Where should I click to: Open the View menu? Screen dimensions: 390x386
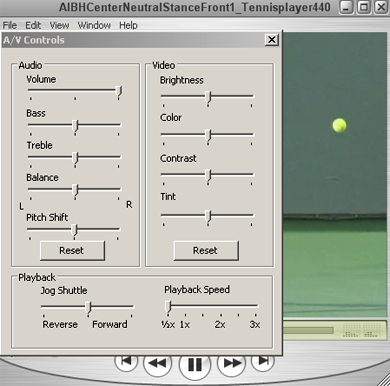tap(59, 25)
